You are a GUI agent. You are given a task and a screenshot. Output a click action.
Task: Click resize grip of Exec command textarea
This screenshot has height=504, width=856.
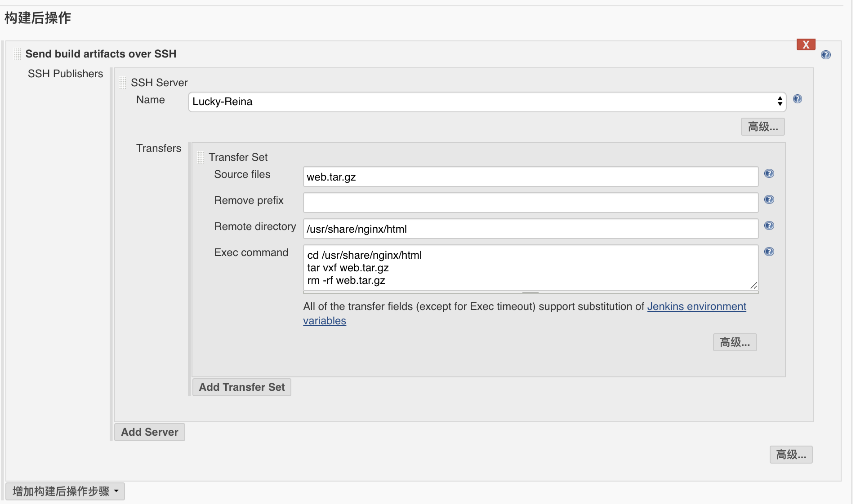click(x=754, y=286)
